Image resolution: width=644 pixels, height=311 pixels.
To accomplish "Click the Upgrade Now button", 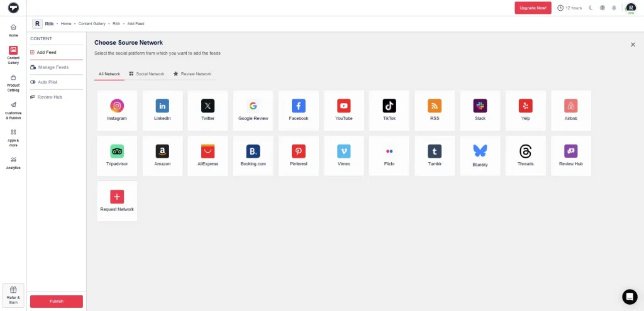I will point(533,8).
